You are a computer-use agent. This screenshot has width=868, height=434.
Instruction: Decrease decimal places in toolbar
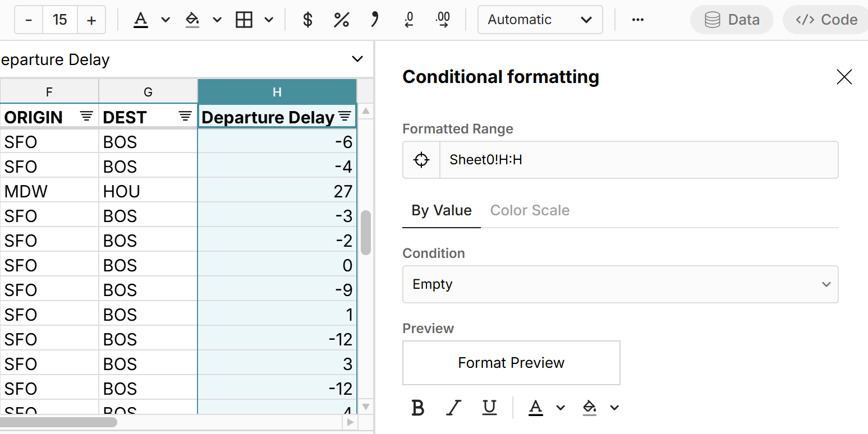(408, 20)
